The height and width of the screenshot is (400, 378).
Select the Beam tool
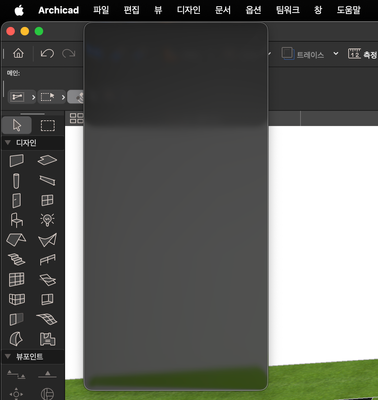point(47,180)
